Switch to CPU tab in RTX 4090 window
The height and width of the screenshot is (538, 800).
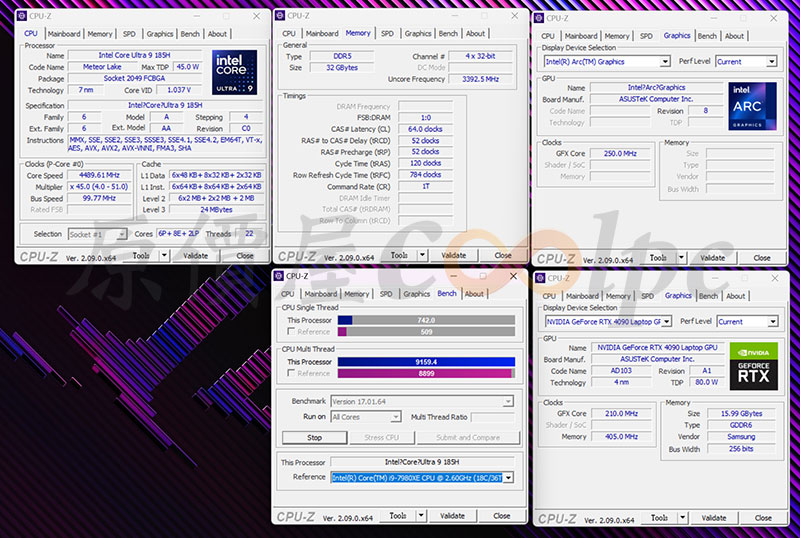pos(549,296)
